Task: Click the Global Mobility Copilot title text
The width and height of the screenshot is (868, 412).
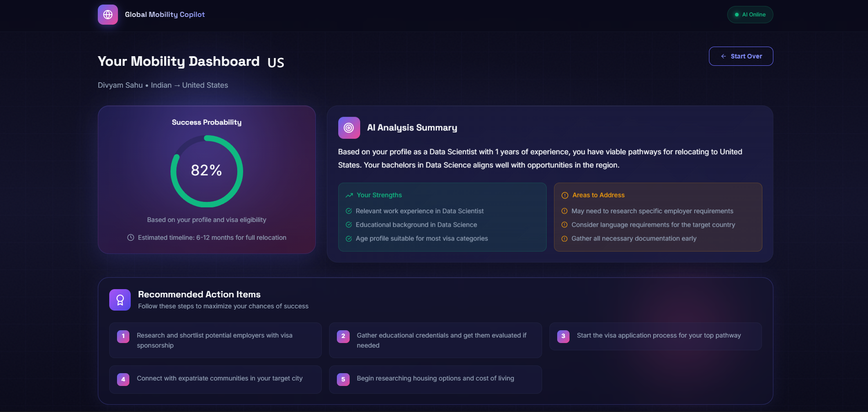Action: (x=165, y=15)
